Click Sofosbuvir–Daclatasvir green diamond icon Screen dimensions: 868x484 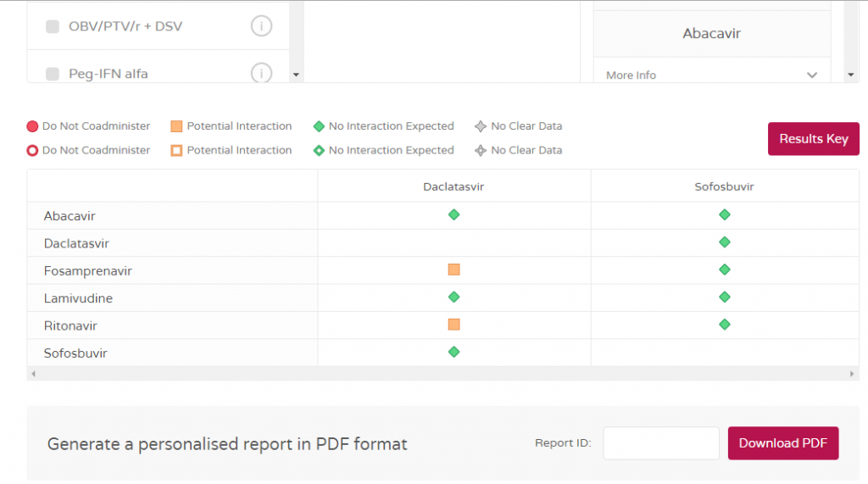tap(453, 352)
